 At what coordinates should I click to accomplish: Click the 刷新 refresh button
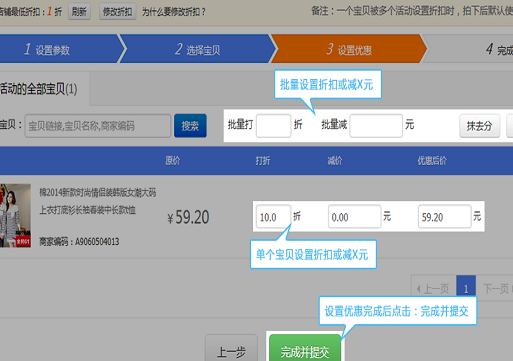click(79, 12)
